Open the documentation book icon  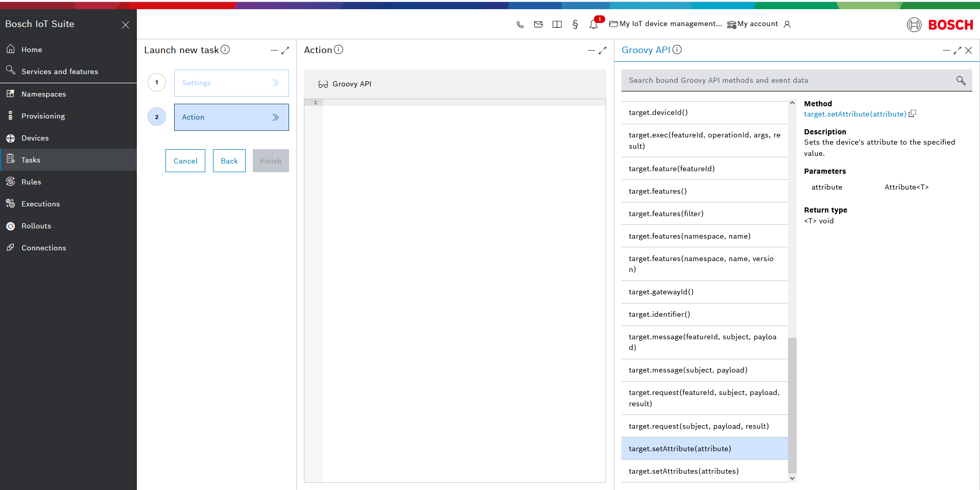557,25
